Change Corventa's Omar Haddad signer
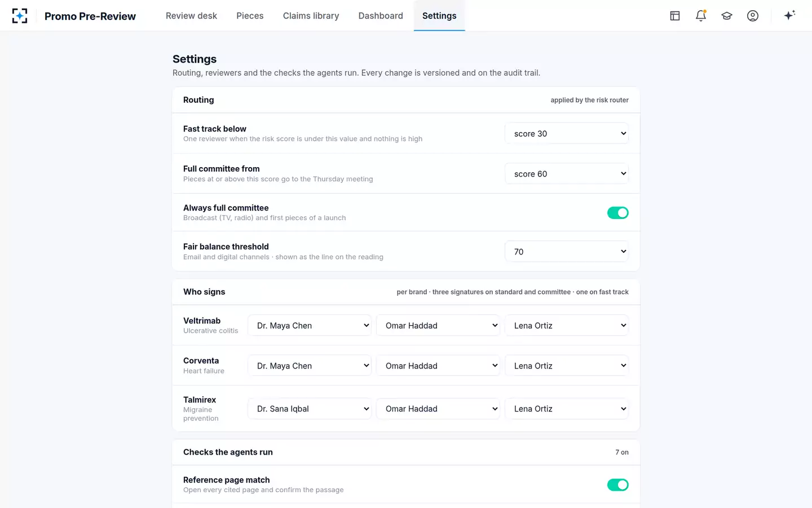This screenshot has width=812, height=508. click(438, 366)
